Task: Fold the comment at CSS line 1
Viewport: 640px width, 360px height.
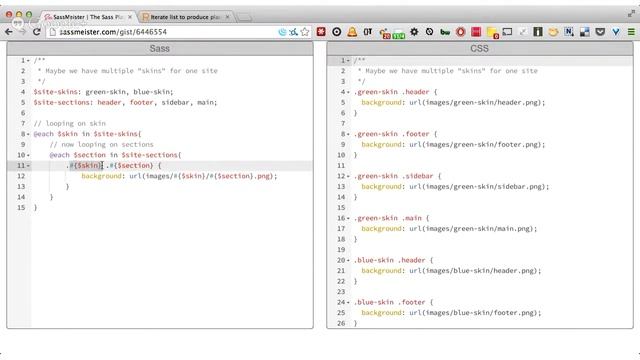Action: 348,60
